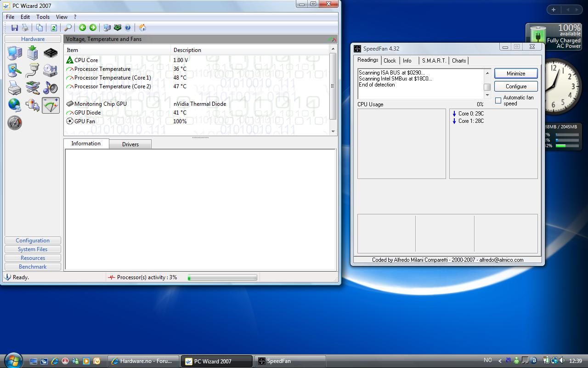Viewport: 588px width, 368px height.
Task: Open the S.M.A.R.T. tab in SpeedFan
Action: [x=434, y=61]
